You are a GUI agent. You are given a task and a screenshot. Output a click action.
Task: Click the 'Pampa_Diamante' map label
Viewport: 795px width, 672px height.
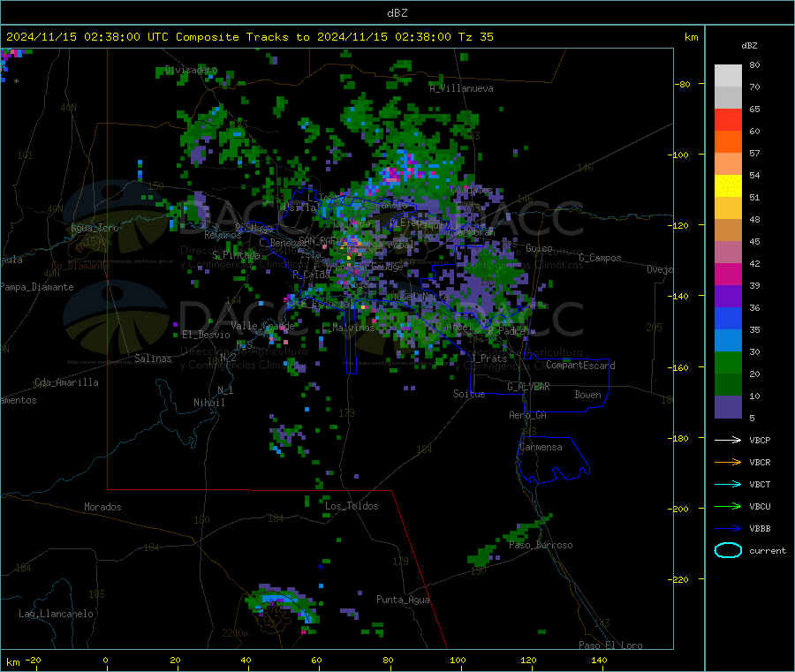click(x=37, y=287)
